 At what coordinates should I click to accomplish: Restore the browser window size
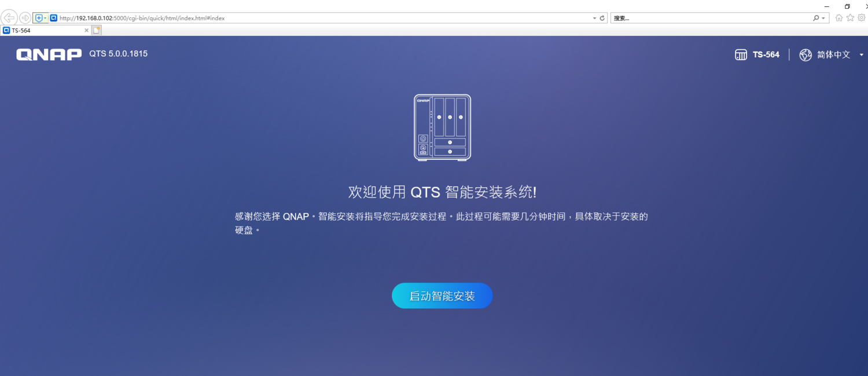847,6
